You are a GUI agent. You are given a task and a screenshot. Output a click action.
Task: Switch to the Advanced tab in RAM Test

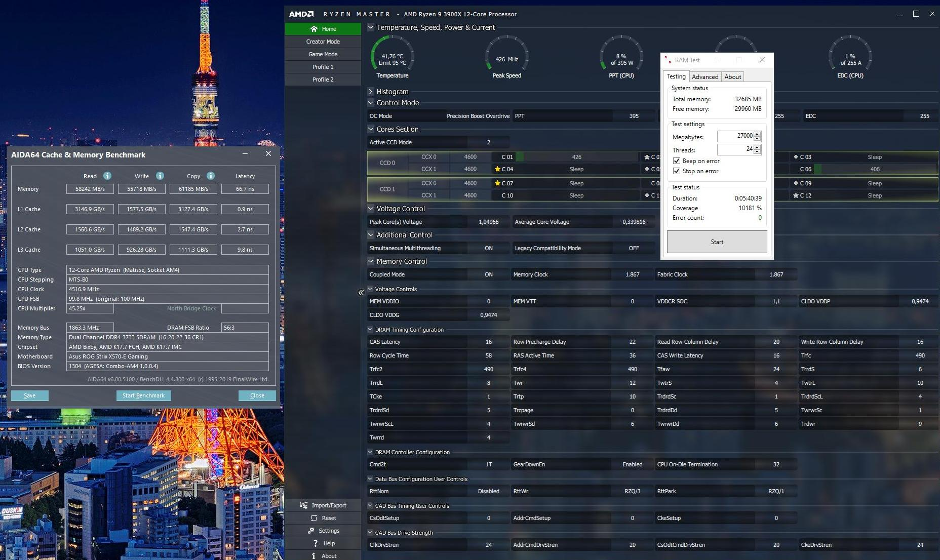point(705,77)
